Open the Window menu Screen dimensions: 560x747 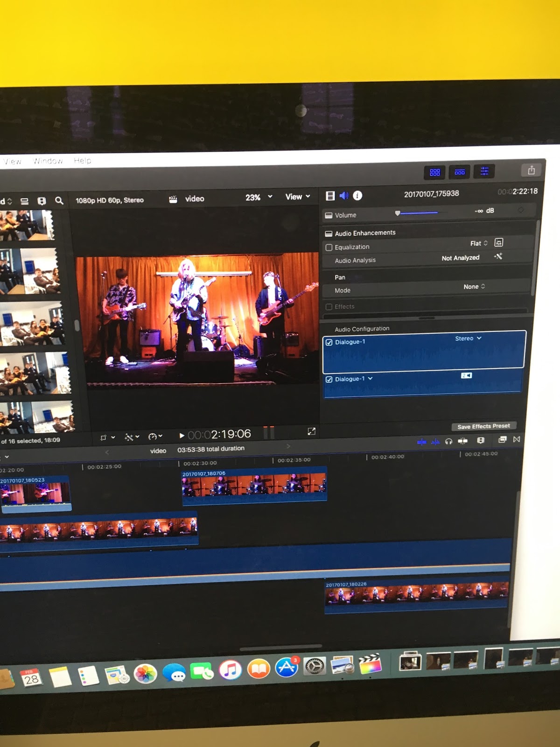click(x=48, y=161)
